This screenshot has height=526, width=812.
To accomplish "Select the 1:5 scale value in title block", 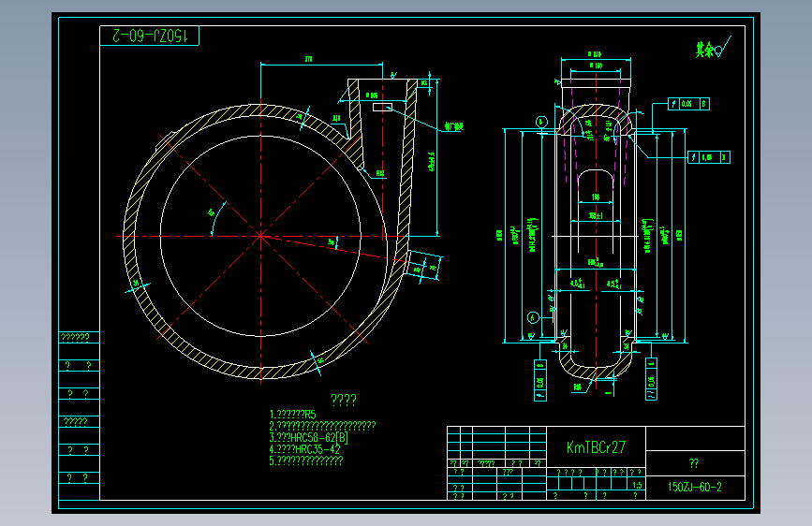I will tap(637, 485).
